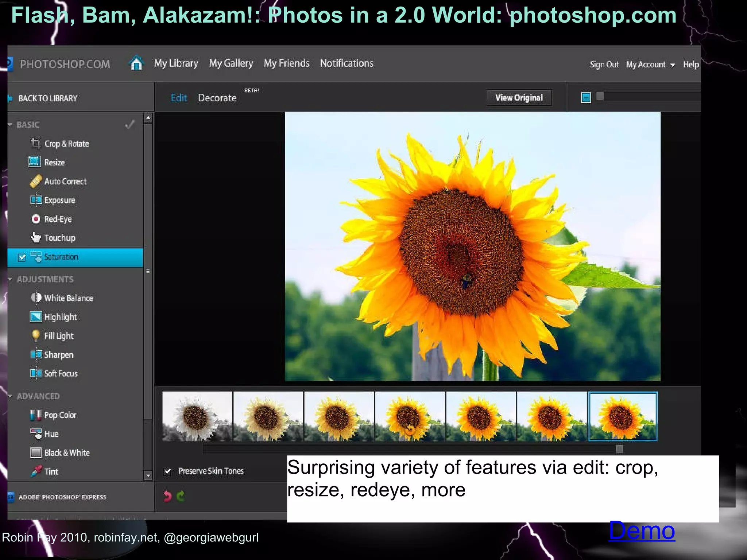Image resolution: width=747 pixels, height=560 pixels.
Task: Click the zoom slider handle
Action: 600,96
